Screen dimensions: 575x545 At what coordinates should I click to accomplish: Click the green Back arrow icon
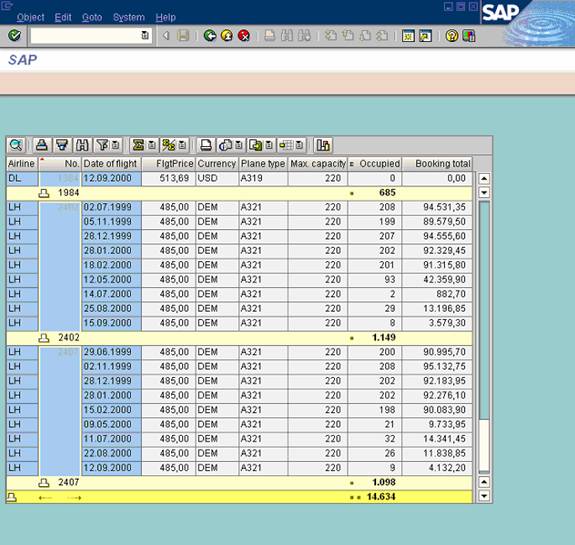coord(210,36)
